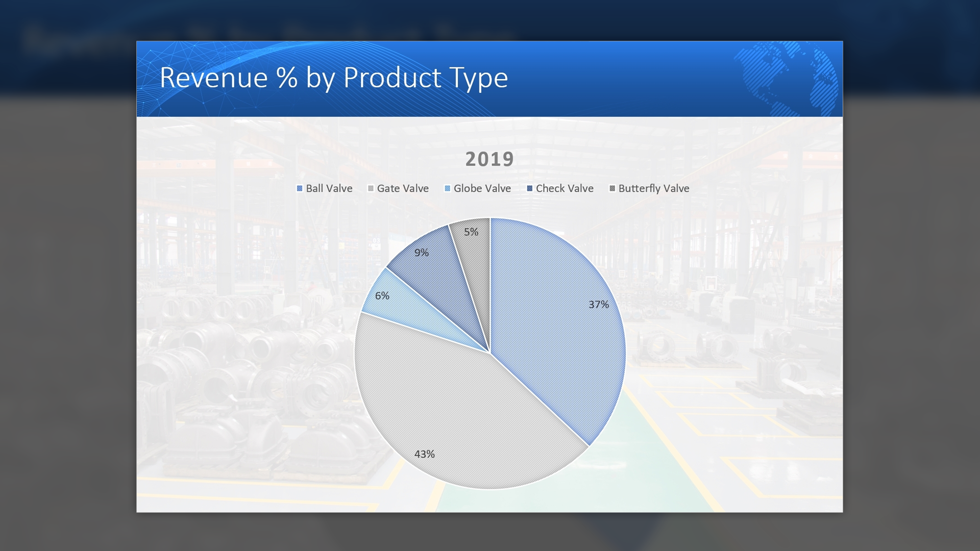Click the 37% data label
This screenshot has width=980, height=551.
[x=598, y=305]
